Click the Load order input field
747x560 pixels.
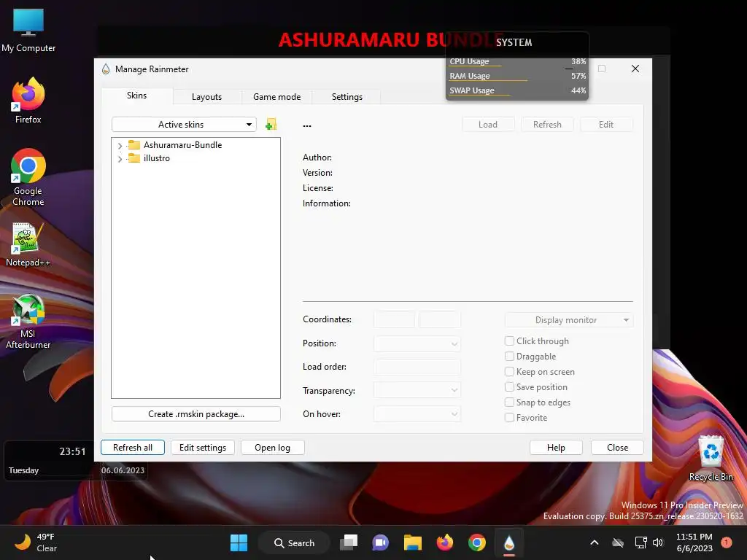pyautogui.click(x=417, y=367)
